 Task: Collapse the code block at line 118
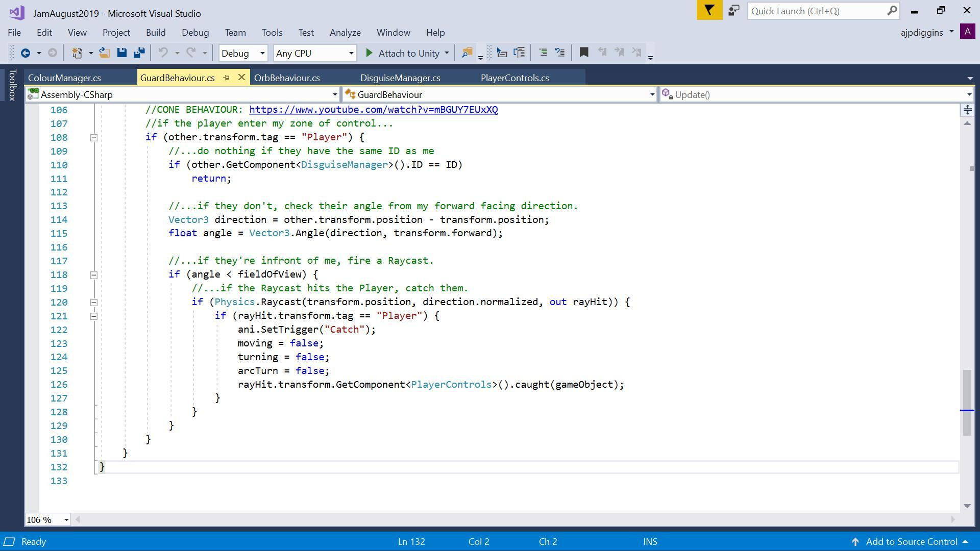click(94, 275)
